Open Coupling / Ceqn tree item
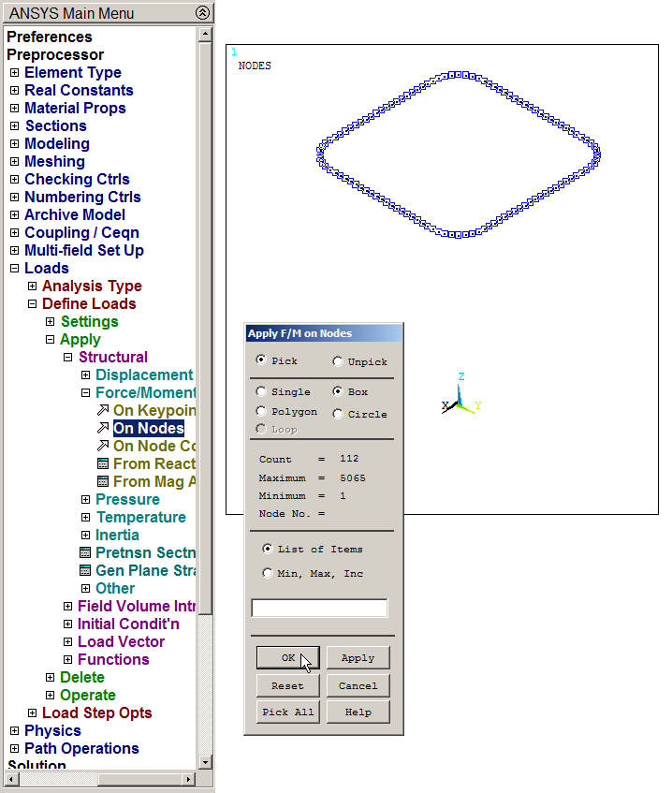This screenshot has height=793, width=672. coord(81,232)
